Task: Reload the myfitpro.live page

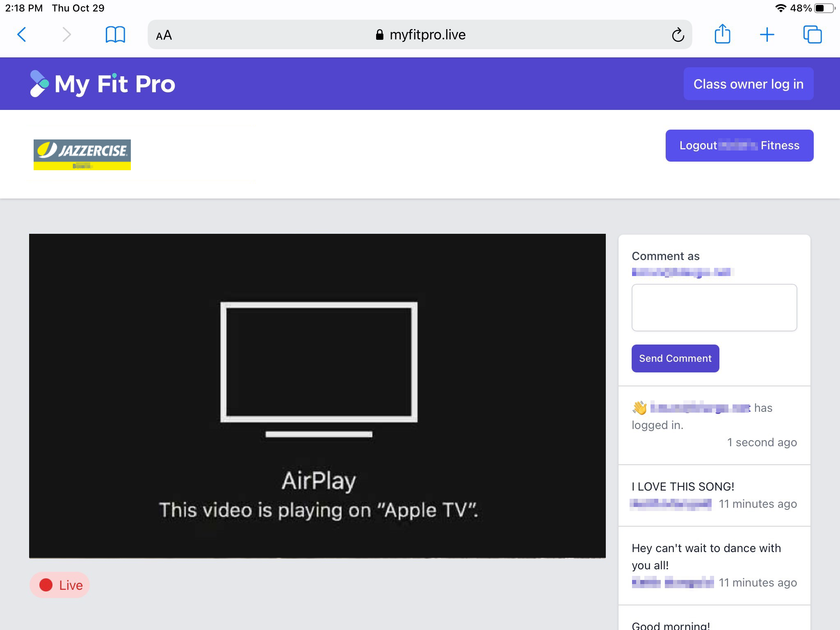Action: [x=678, y=35]
